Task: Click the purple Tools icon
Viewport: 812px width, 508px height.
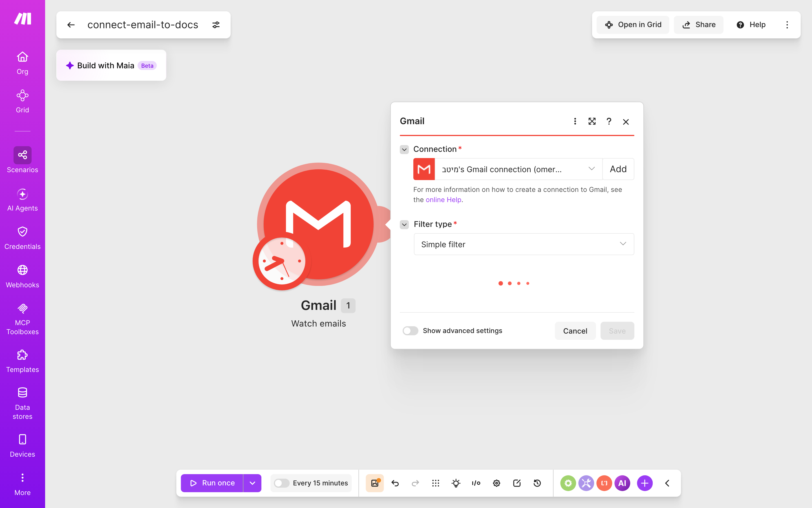Action: coord(586,483)
